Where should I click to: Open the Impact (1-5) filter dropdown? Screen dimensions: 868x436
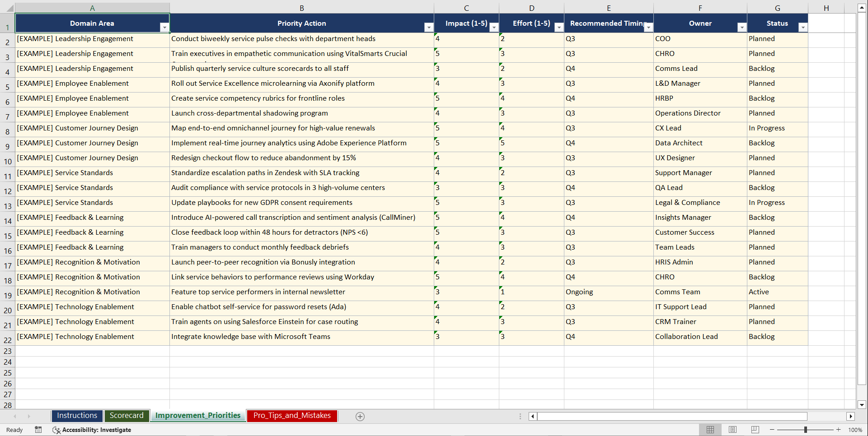(494, 27)
